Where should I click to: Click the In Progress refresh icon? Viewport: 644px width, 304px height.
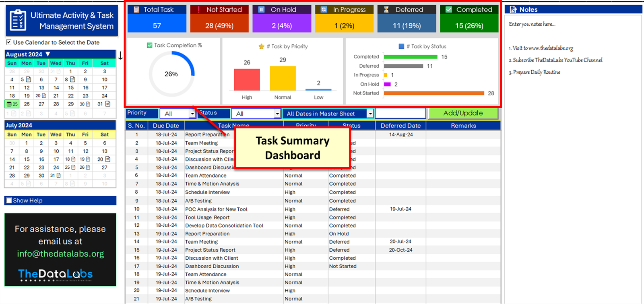coord(324,9)
